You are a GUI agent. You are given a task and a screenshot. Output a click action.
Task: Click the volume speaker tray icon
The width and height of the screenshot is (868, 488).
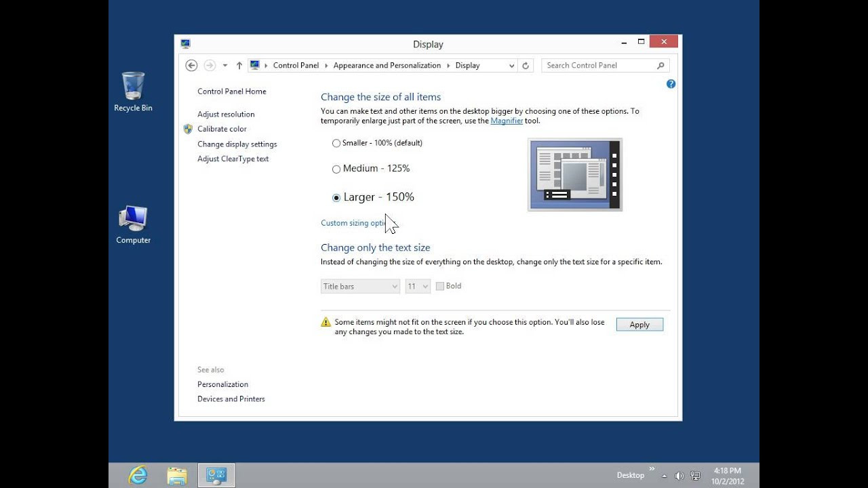pyautogui.click(x=679, y=476)
